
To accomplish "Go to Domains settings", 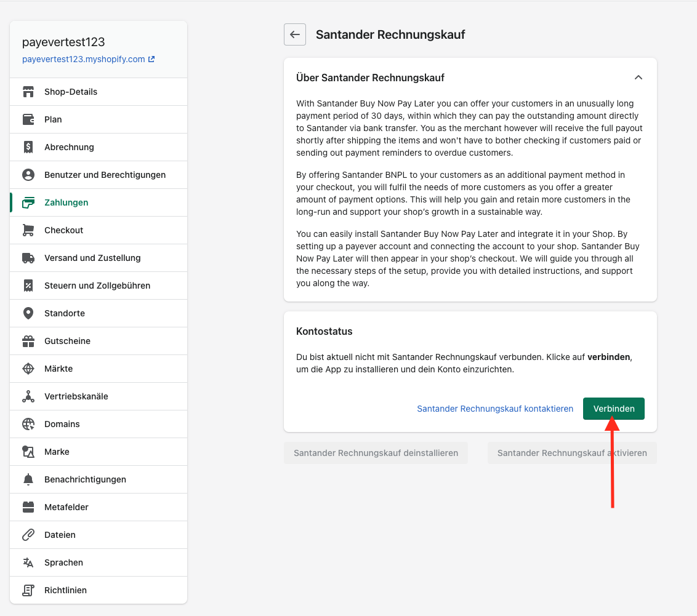I will coord(99,424).
